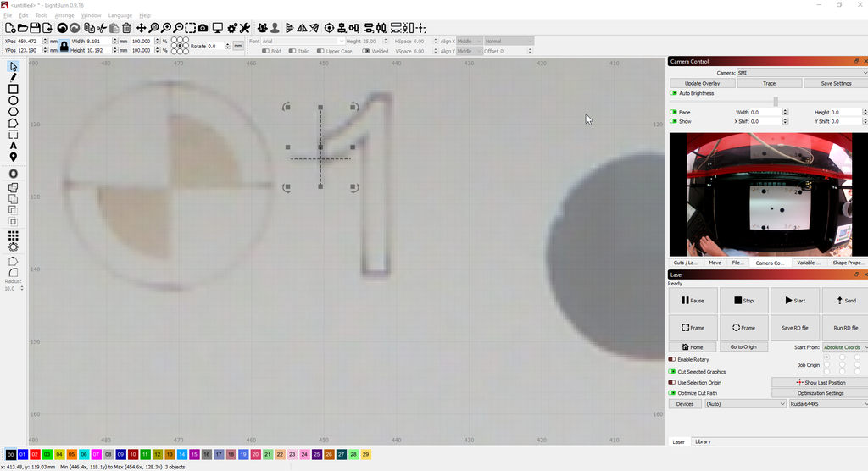Image resolution: width=868 pixels, height=471 pixels.
Task: Activate the Create Text tool
Action: click(x=14, y=146)
